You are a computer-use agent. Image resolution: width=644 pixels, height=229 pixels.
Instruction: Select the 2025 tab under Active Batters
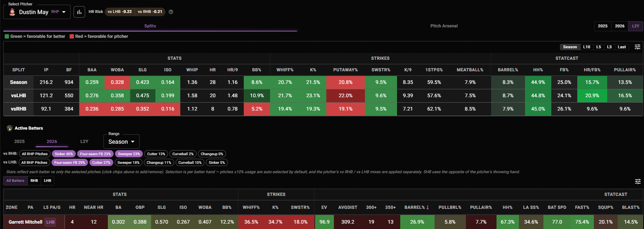coord(19,142)
